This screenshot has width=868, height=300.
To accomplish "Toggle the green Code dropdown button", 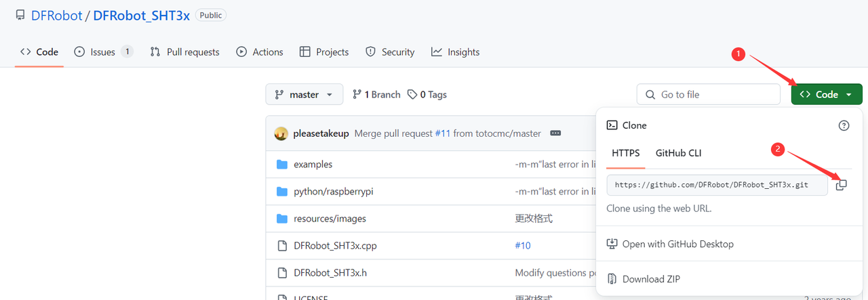I will click(x=826, y=95).
